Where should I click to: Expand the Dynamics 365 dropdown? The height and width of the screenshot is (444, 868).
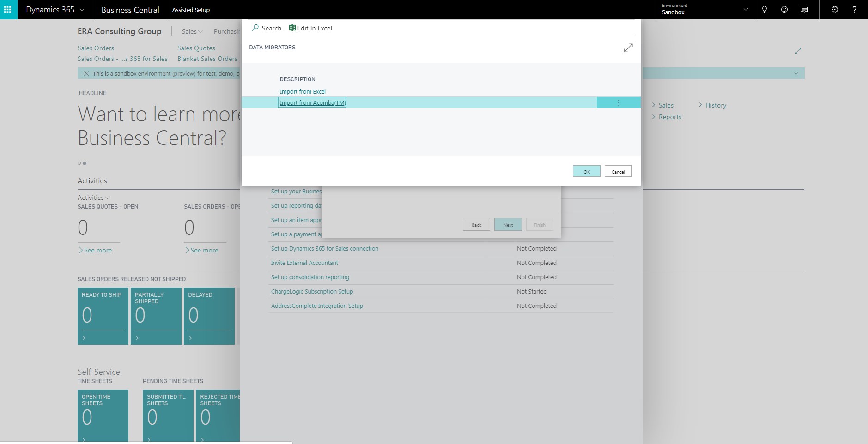point(82,10)
